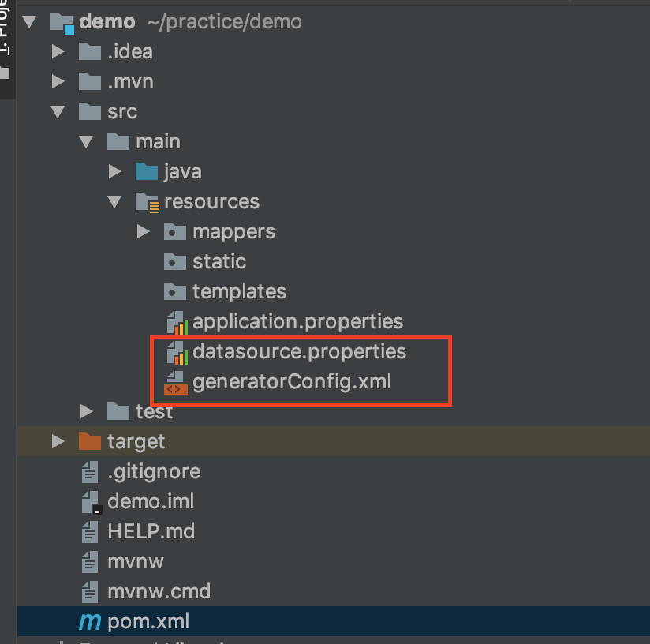Select the demo project root name
This screenshot has height=644, width=650.
point(107,21)
